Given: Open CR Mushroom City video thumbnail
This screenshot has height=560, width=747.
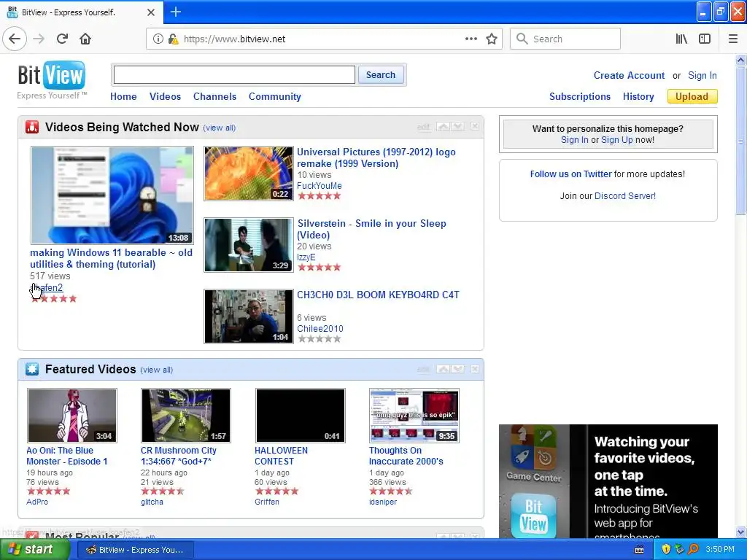Looking at the screenshot, I should pos(186,416).
